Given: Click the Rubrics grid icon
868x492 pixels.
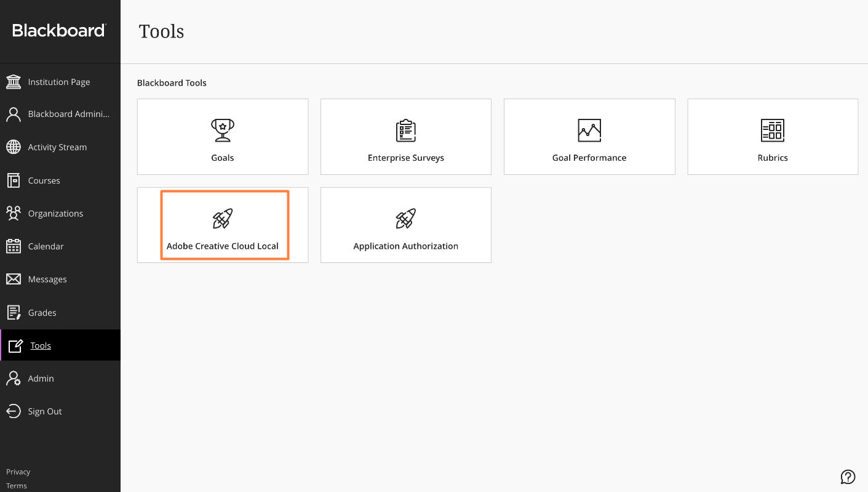Looking at the screenshot, I should (x=773, y=131).
